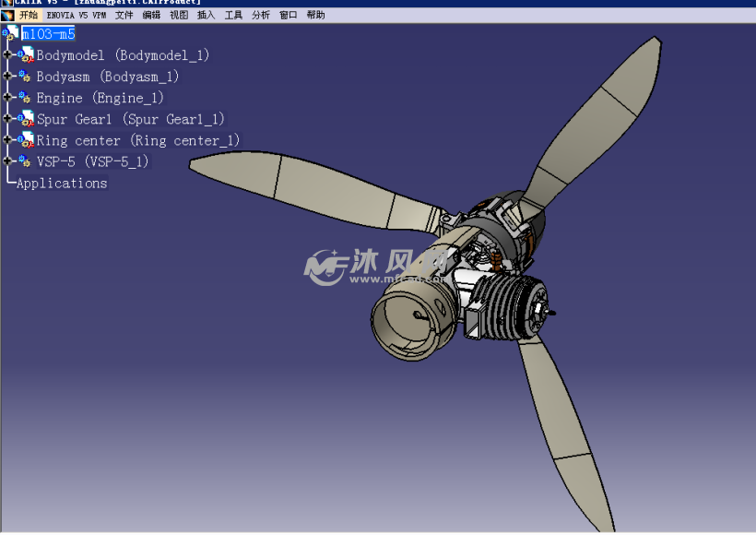This screenshot has height=535, width=756.
Task: Click the Bodymodel component icon
Action: click(25, 55)
